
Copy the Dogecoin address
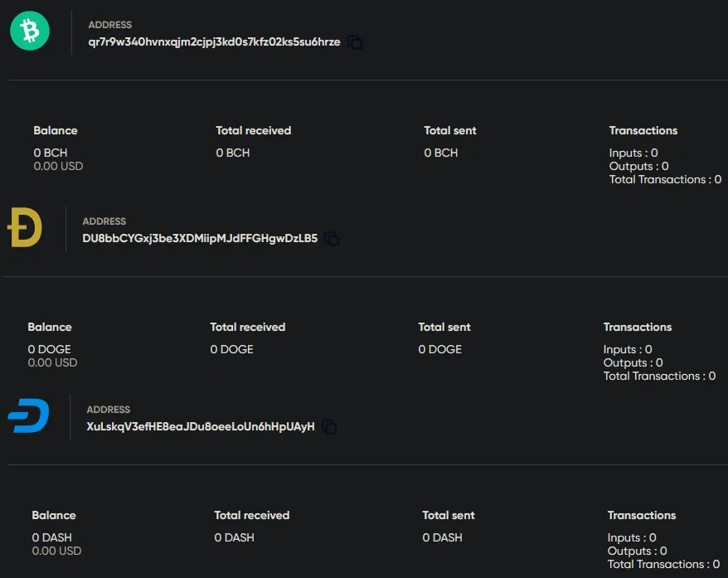(x=332, y=239)
